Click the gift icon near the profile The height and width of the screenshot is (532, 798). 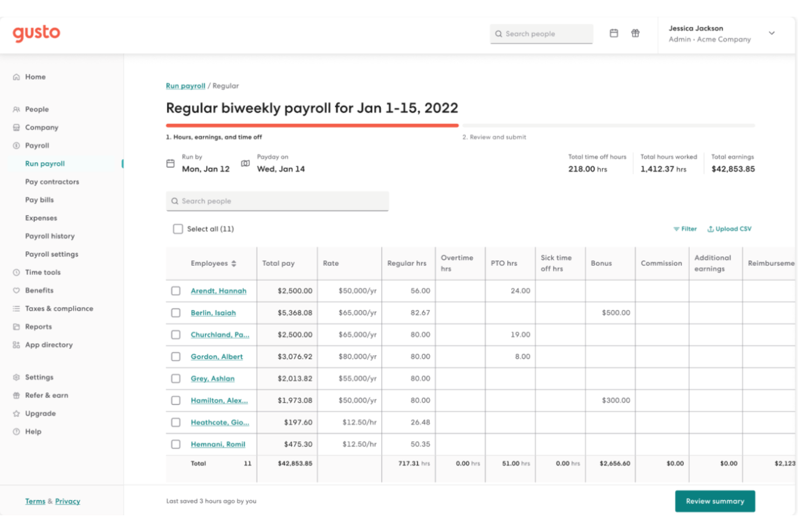[635, 33]
